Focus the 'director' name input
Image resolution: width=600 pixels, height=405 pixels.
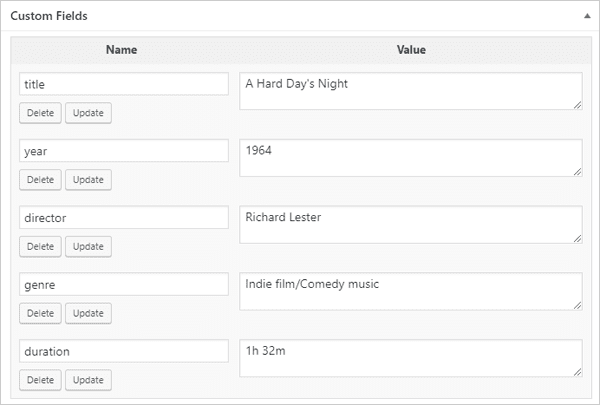tap(124, 218)
